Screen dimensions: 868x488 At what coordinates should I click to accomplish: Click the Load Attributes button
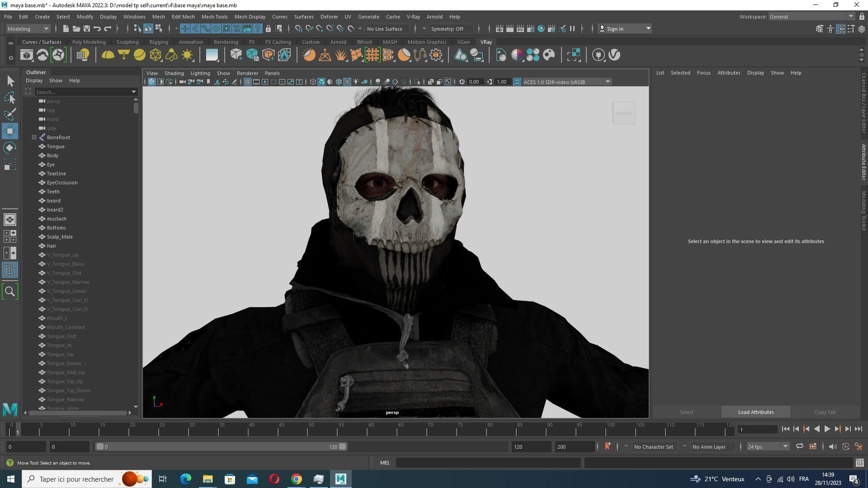point(756,412)
